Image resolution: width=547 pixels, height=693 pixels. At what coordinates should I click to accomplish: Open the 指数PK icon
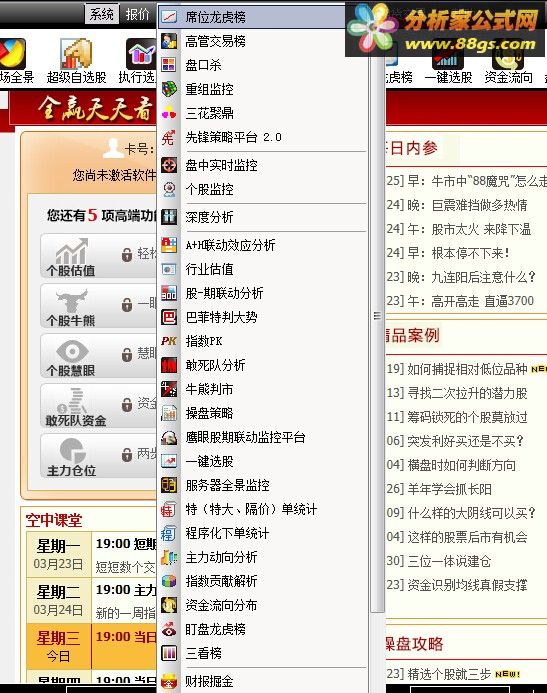pos(169,341)
